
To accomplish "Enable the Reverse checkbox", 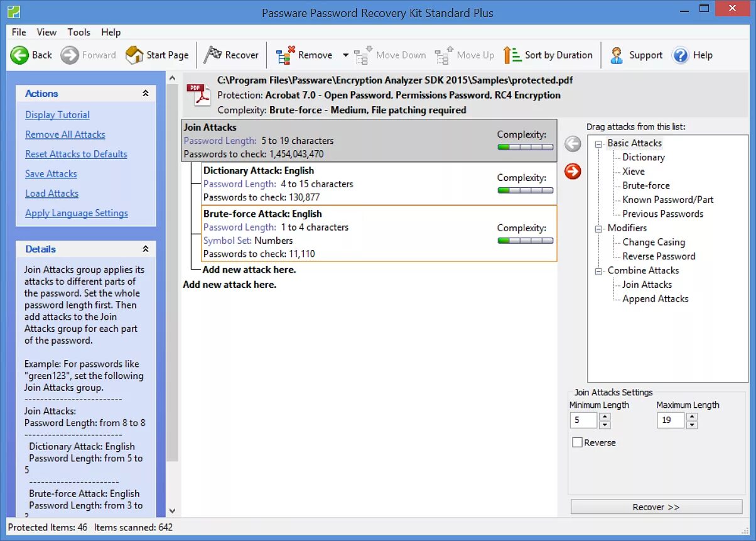I will point(577,442).
